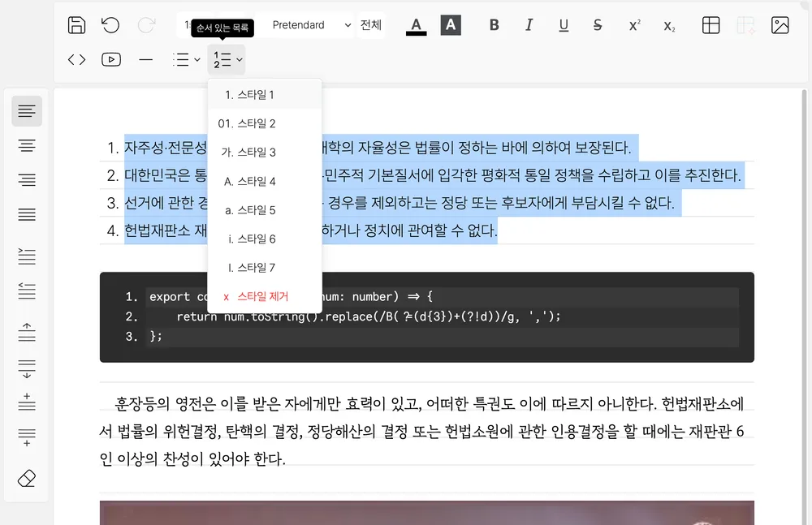Toggle underline formatting
Screen dimensions: 812x525
[x=564, y=25]
